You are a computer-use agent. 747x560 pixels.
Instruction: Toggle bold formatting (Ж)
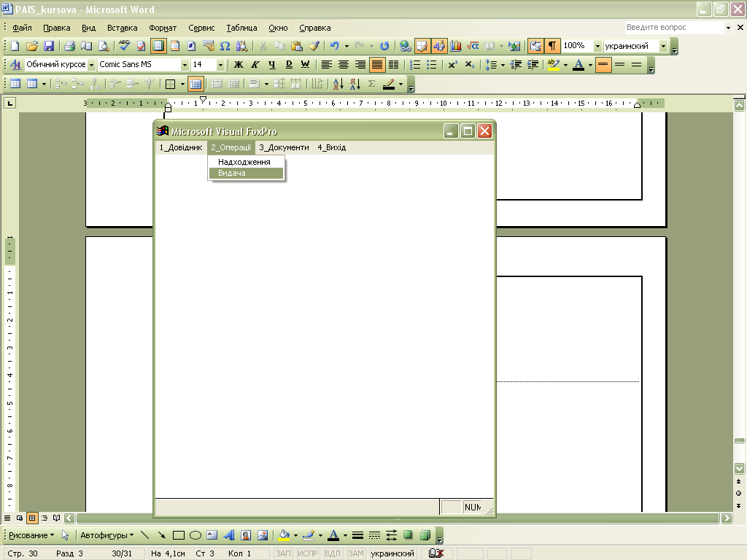tap(239, 65)
